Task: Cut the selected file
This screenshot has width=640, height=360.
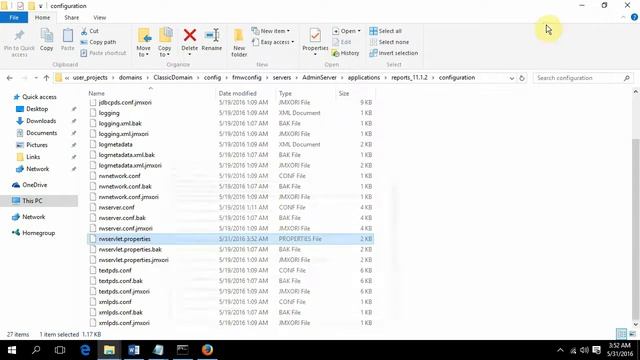Action: pos(90,31)
